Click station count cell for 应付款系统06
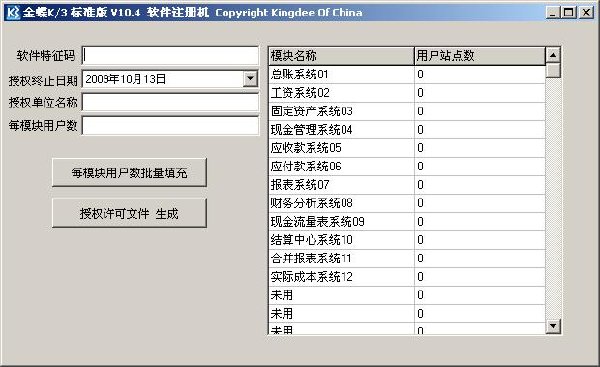600x367 pixels. click(480, 166)
